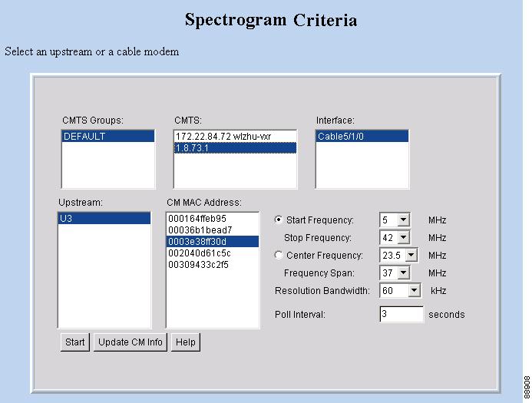The height and width of the screenshot is (403, 532).
Task: Select CMTS 172.22.84.72 wlzhu-vxr
Action: (235, 137)
